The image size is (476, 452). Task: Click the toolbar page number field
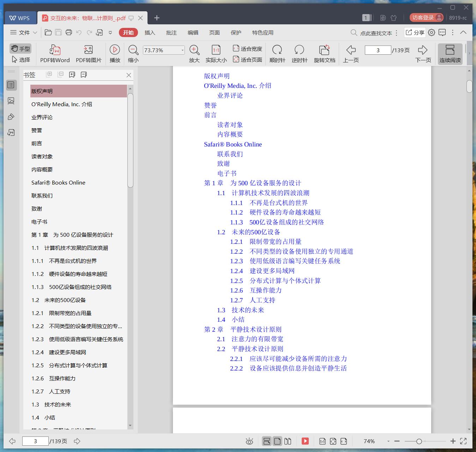tap(378, 50)
